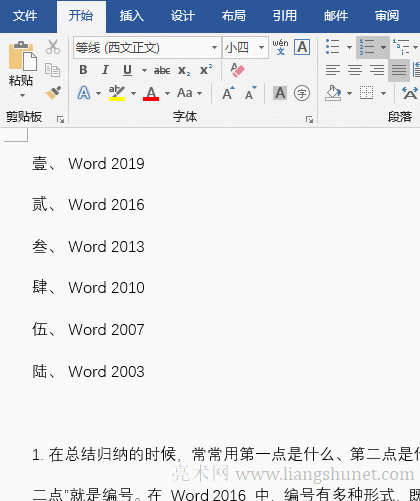Click the Paste clipboard icon
The width and height of the screenshot is (420, 501).
[22, 56]
